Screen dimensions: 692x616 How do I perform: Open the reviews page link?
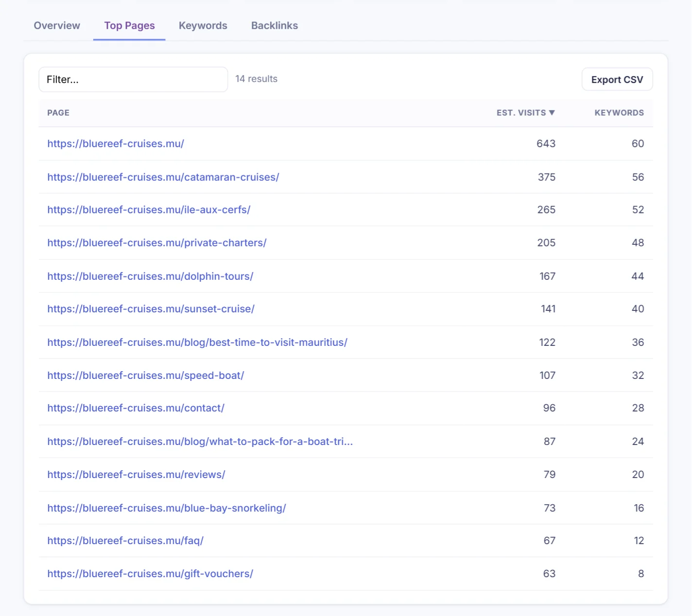point(136,475)
